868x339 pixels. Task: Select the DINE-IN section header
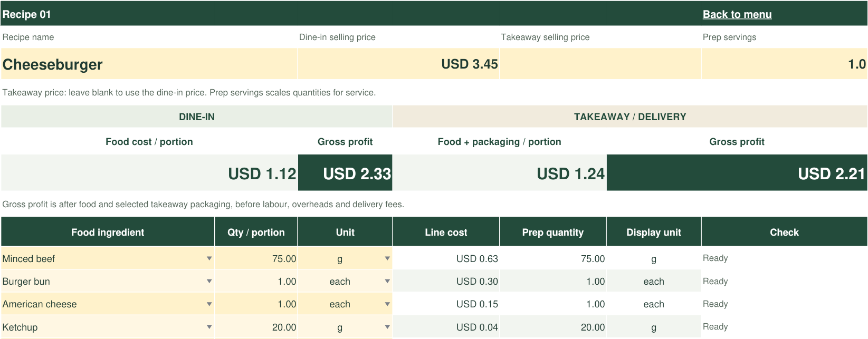pos(196,117)
